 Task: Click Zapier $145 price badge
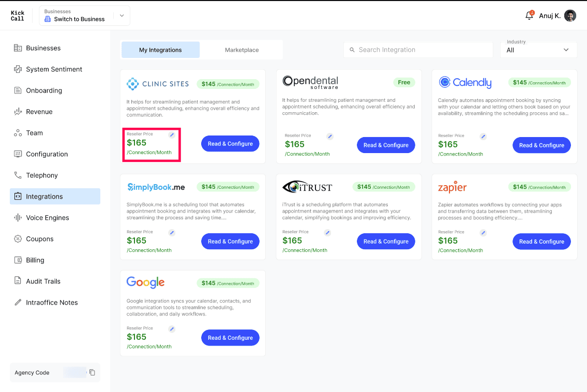point(539,187)
